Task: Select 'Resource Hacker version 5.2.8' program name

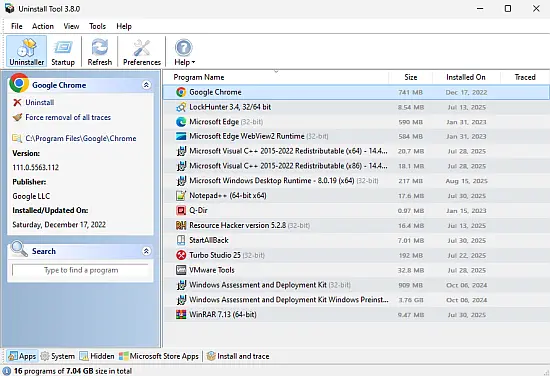Action: 237,225
